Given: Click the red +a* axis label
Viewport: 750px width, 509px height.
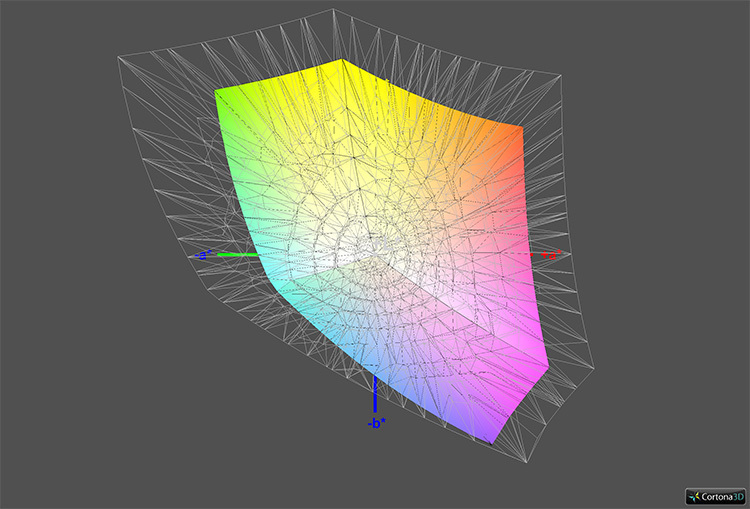Looking at the screenshot, I should [x=547, y=256].
